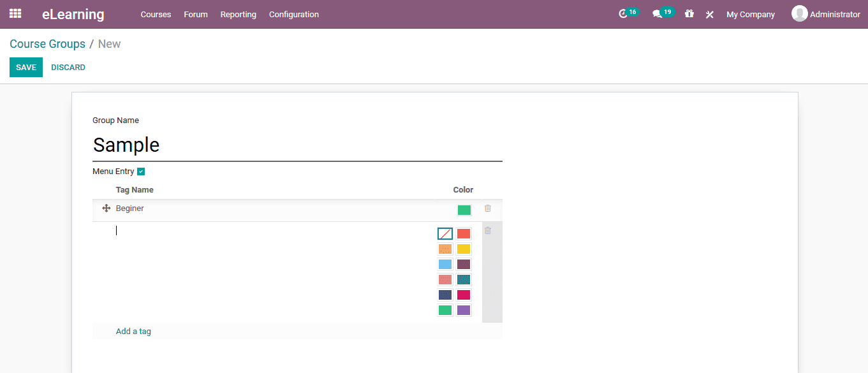Image resolution: width=868 pixels, height=373 pixels.
Task: Open the My Company switcher
Action: click(751, 14)
